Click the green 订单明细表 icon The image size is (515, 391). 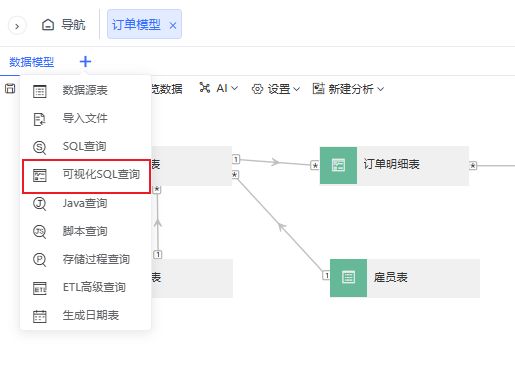point(338,165)
